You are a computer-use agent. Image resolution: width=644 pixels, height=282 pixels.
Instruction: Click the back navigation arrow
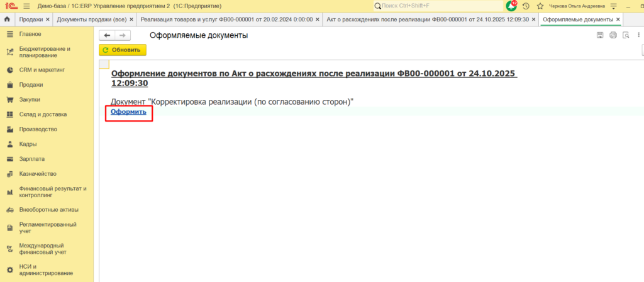pos(107,36)
